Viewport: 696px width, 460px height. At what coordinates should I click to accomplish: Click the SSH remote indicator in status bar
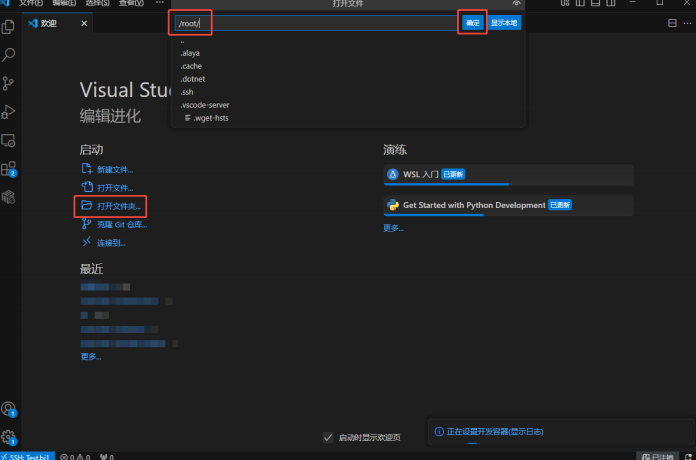tap(28, 456)
